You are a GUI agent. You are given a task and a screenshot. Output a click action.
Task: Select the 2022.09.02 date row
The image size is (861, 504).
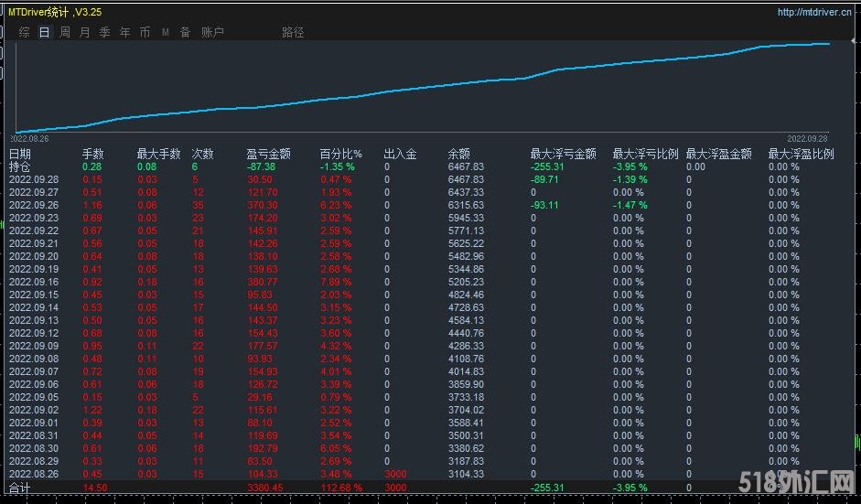coord(34,410)
